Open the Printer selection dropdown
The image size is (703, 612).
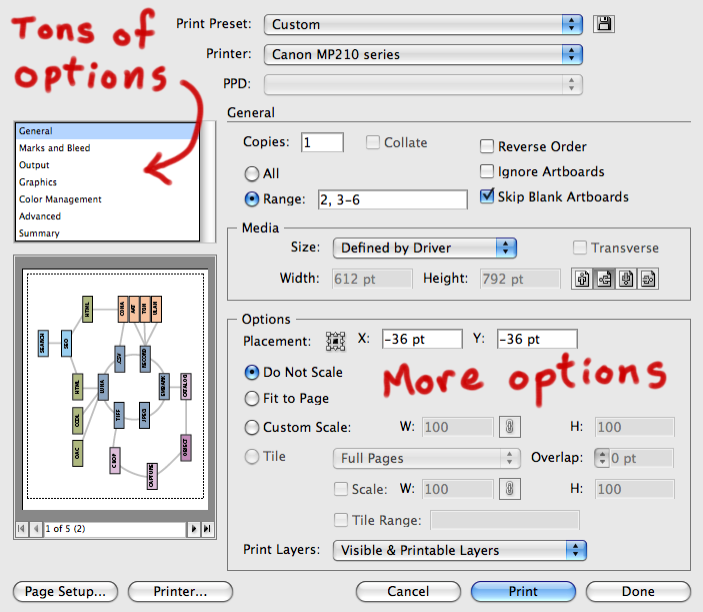pyautogui.click(x=423, y=55)
